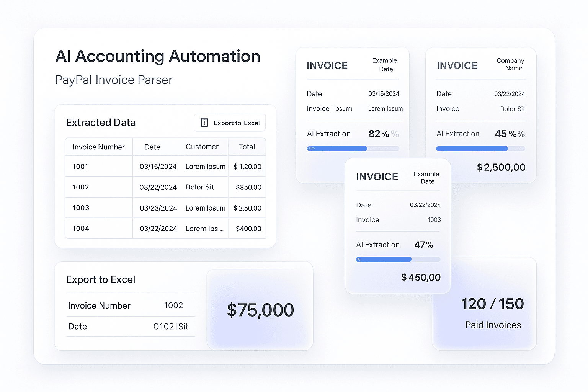The height and width of the screenshot is (392, 588).
Task: Click Lorem Ipsum value on the 03/15/2024 invoice card
Action: (x=385, y=109)
